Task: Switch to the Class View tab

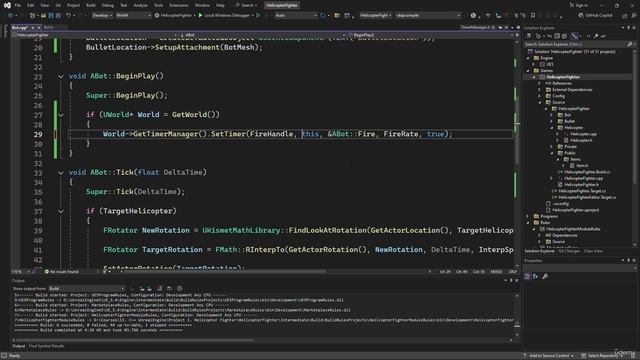Action: pos(593,251)
